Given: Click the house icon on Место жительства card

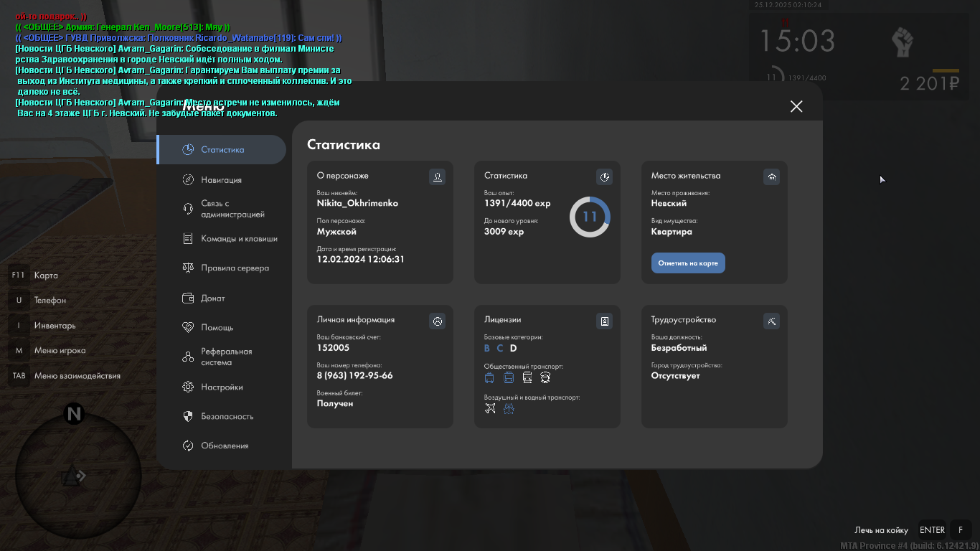Looking at the screenshot, I should click(772, 176).
